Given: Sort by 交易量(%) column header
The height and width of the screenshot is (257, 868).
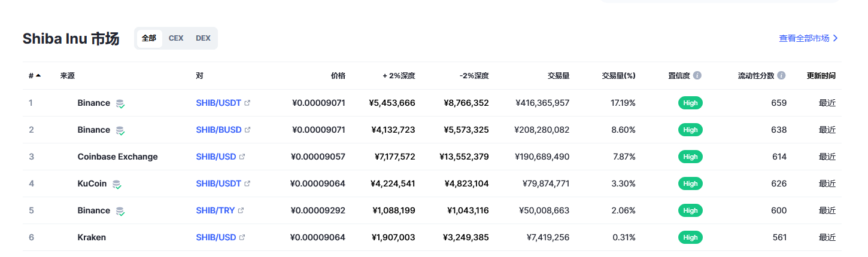Looking at the screenshot, I should click(x=619, y=76).
